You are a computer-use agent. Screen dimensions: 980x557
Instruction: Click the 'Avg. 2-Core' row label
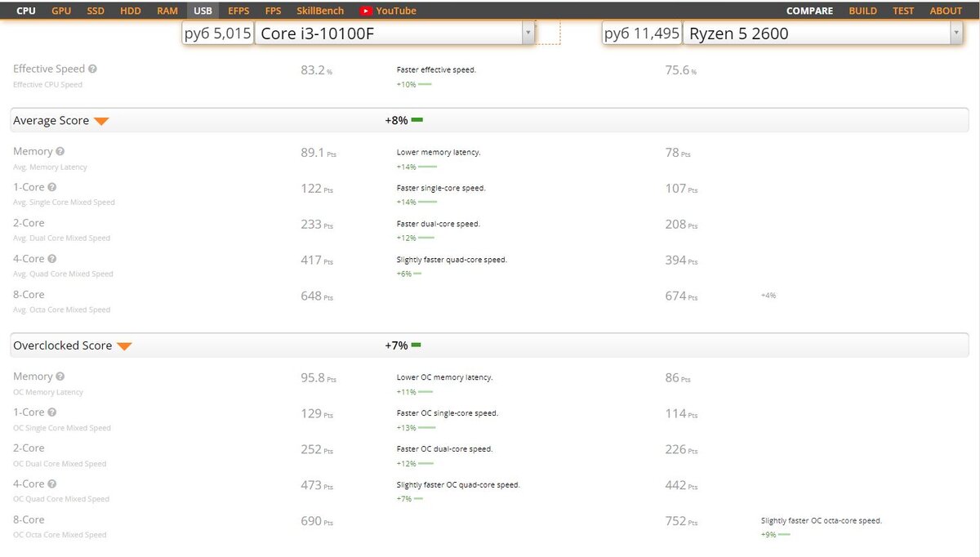coord(29,223)
